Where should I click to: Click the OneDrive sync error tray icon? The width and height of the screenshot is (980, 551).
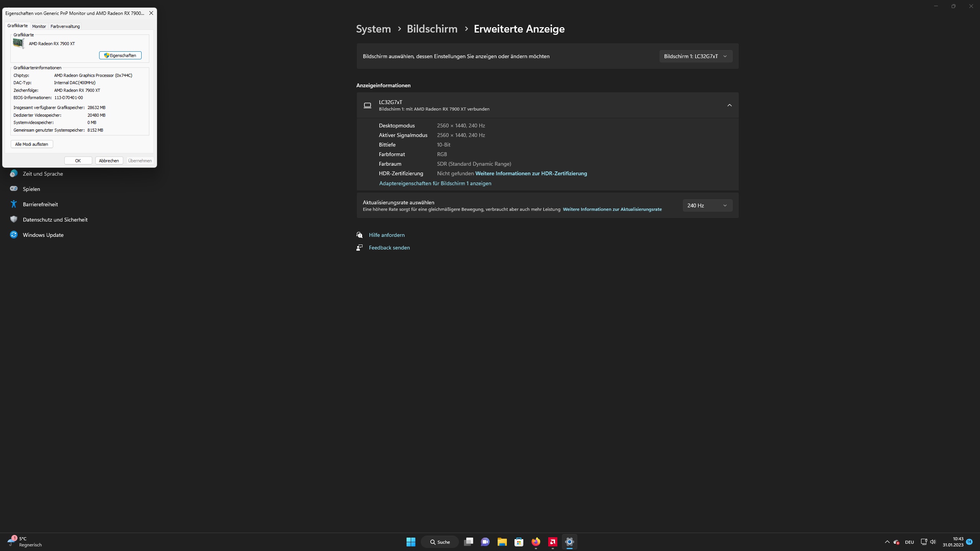tap(897, 542)
